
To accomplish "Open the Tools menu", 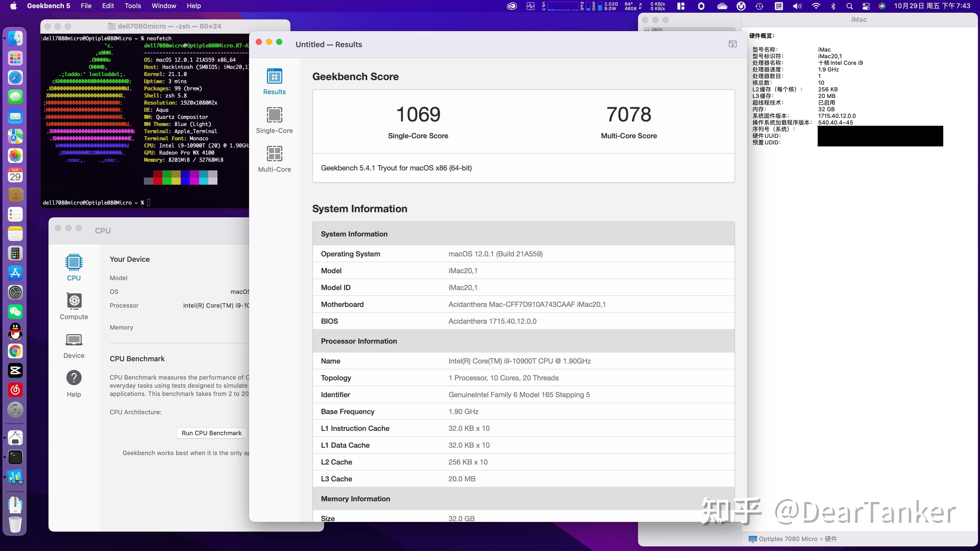I will tap(133, 6).
